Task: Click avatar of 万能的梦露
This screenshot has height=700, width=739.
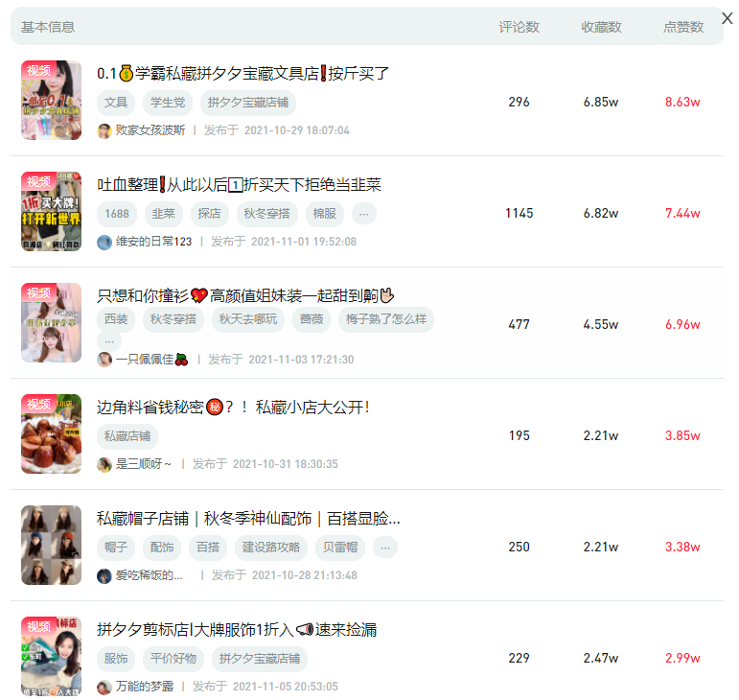Action: (x=104, y=687)
